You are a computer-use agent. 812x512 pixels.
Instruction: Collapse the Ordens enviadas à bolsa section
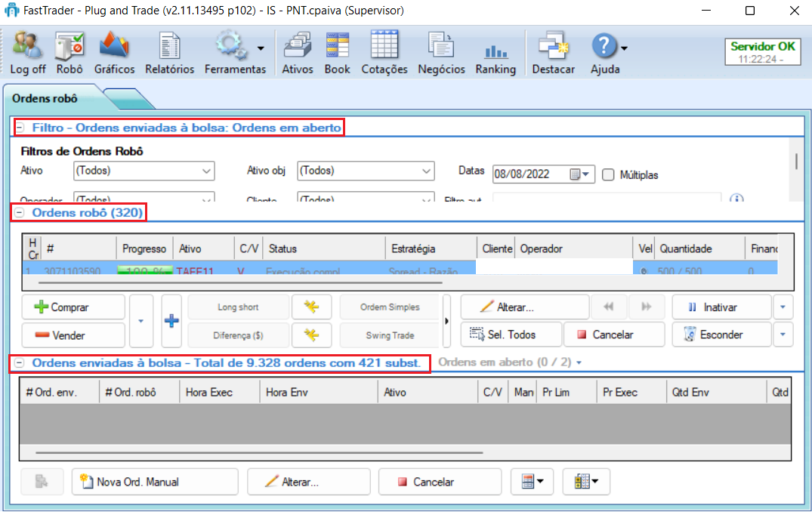(19, 363)
